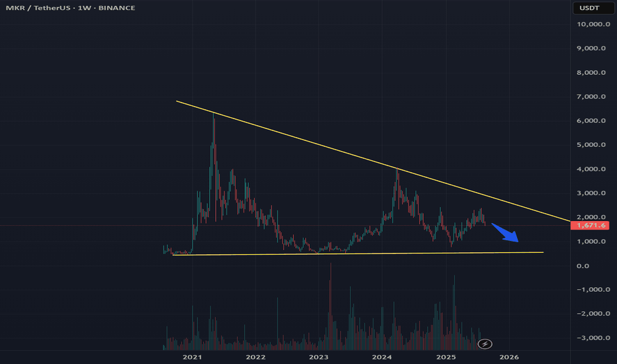Click the red 1,671.6 current price label

click(x=591, y=226)
